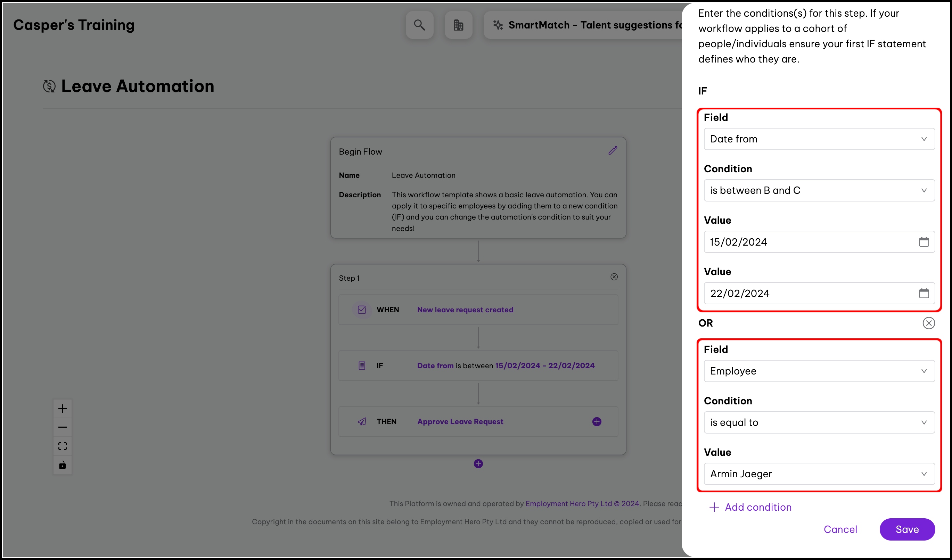
Task: Save the step conditions
Action: 907,529
